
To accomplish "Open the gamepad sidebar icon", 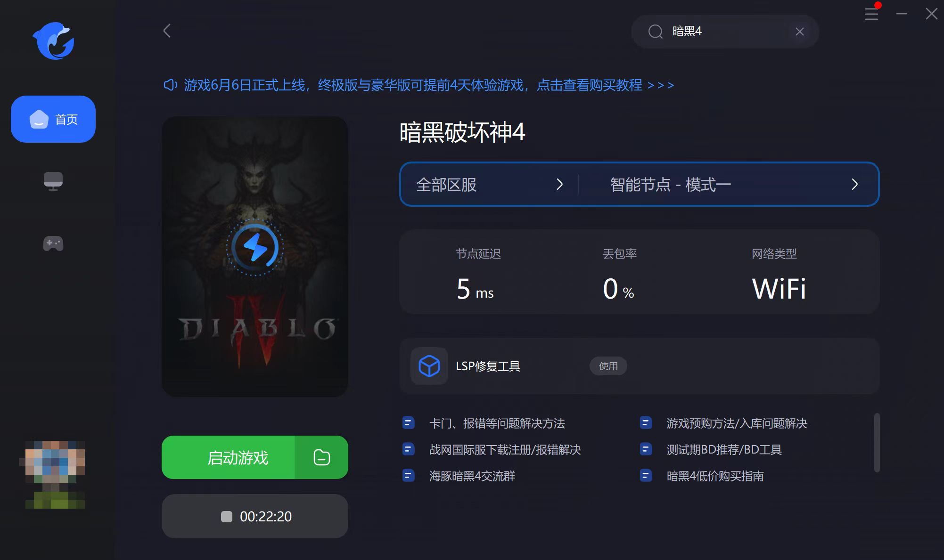I will point(53,243).
